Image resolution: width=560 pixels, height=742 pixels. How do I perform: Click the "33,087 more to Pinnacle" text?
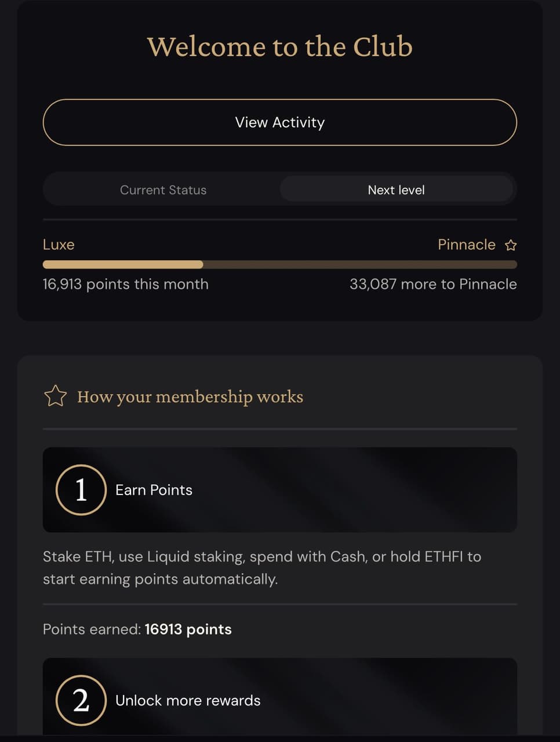433,284
